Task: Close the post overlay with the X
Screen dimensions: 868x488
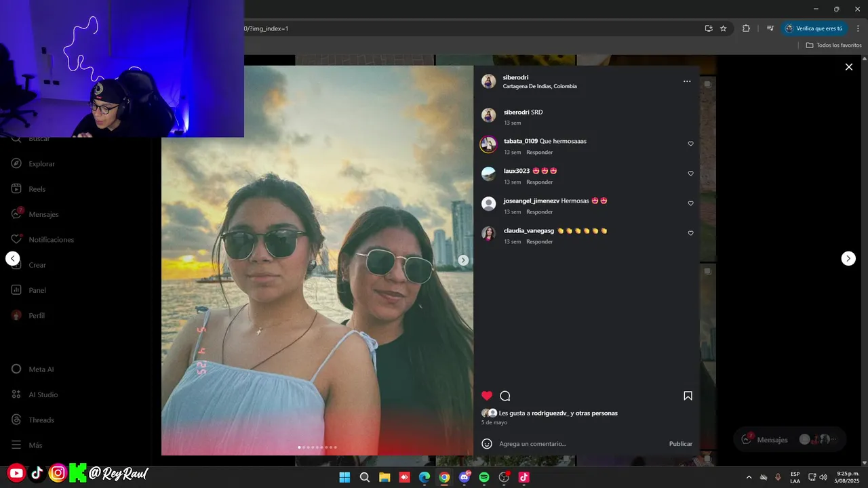Action: click(848, 67)
